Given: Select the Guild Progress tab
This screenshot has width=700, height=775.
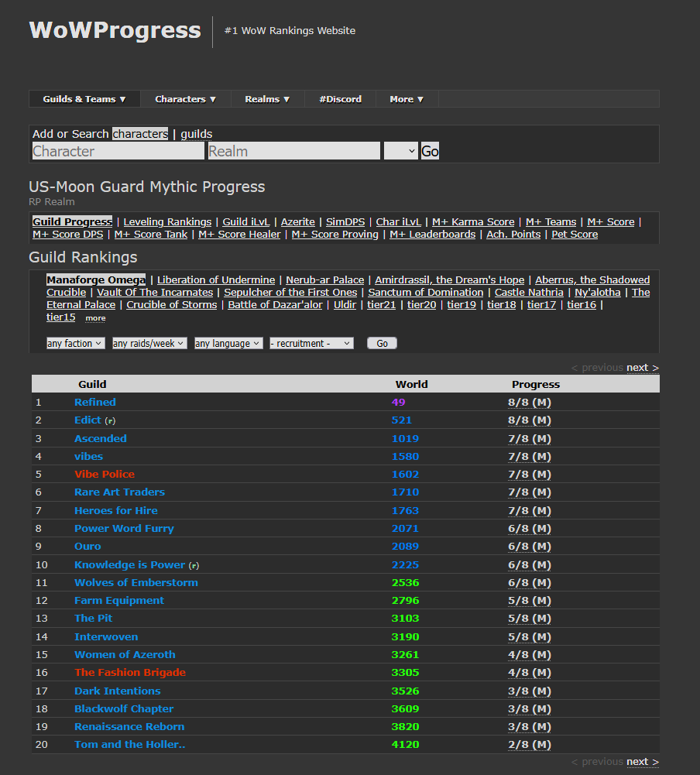Looking at the screenshot, I should [x=72, y=221].
